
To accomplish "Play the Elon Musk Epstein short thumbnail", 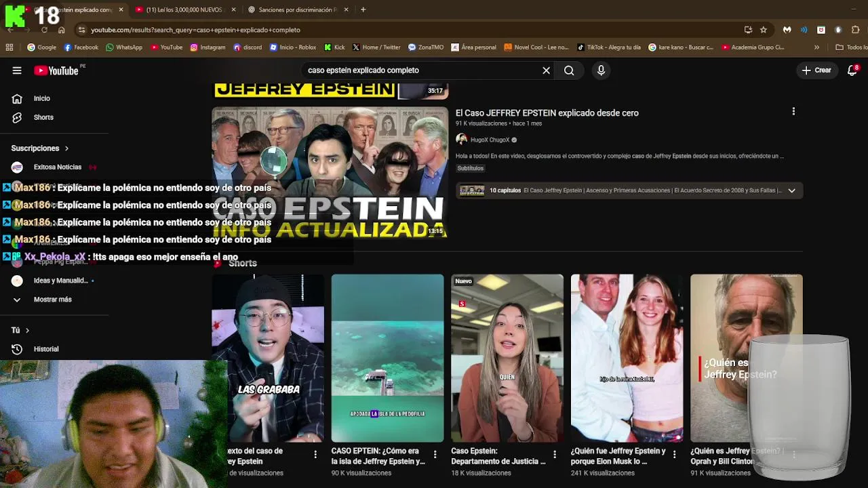I will coord(627,358).
